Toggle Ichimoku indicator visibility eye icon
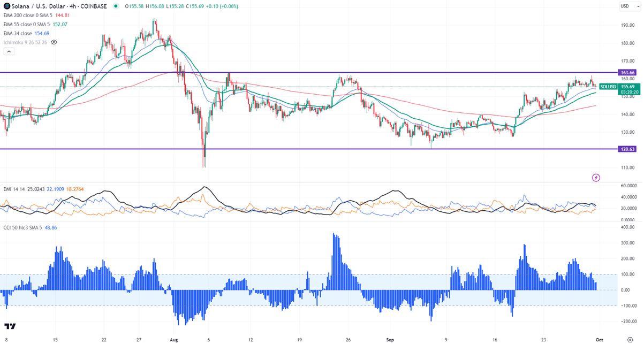644x344 pixels. coord(54,42)
